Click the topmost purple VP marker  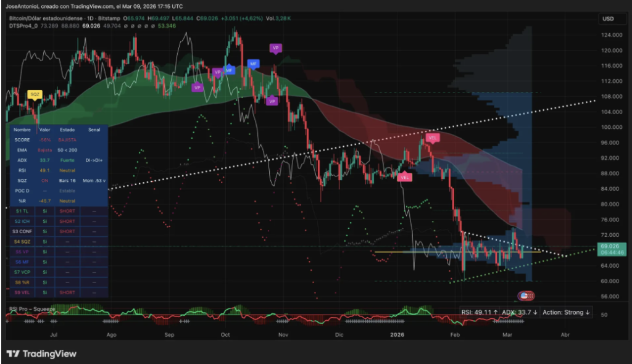(x=275, y=48)
